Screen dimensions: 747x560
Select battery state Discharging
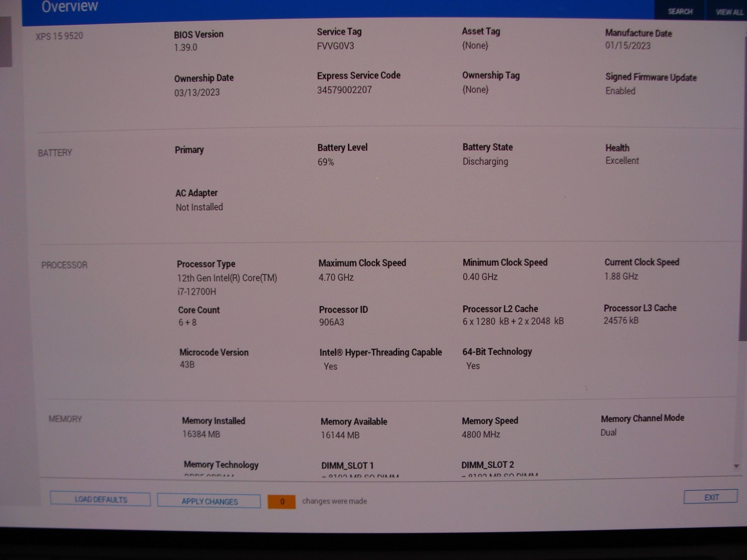(485, 161)
